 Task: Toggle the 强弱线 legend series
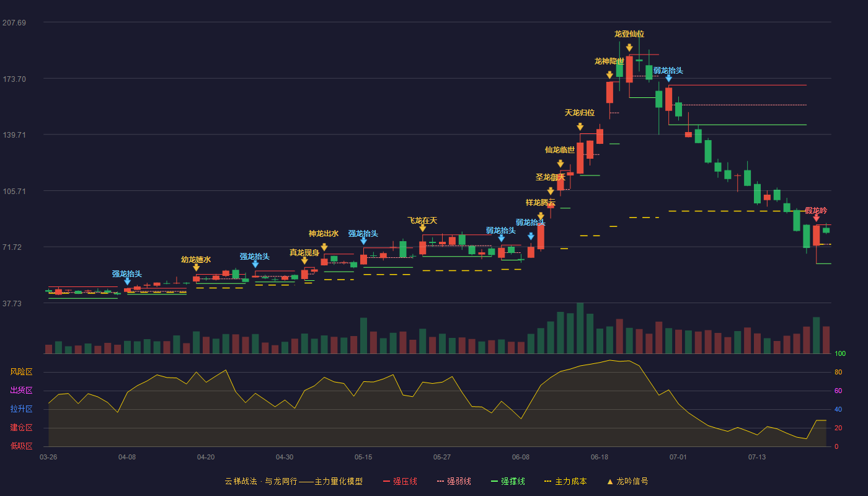pos(454,481)
